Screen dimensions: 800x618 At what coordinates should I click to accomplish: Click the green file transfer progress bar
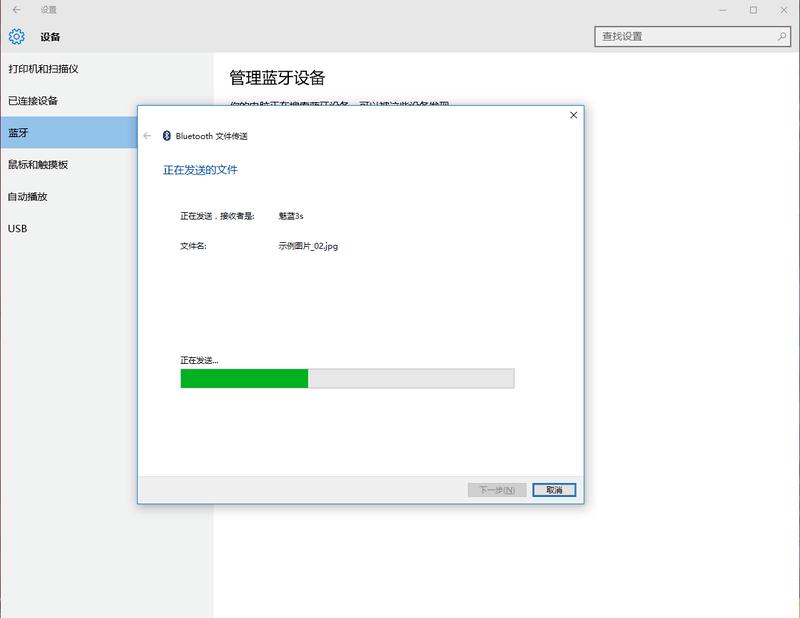click(x=243, y=381)
